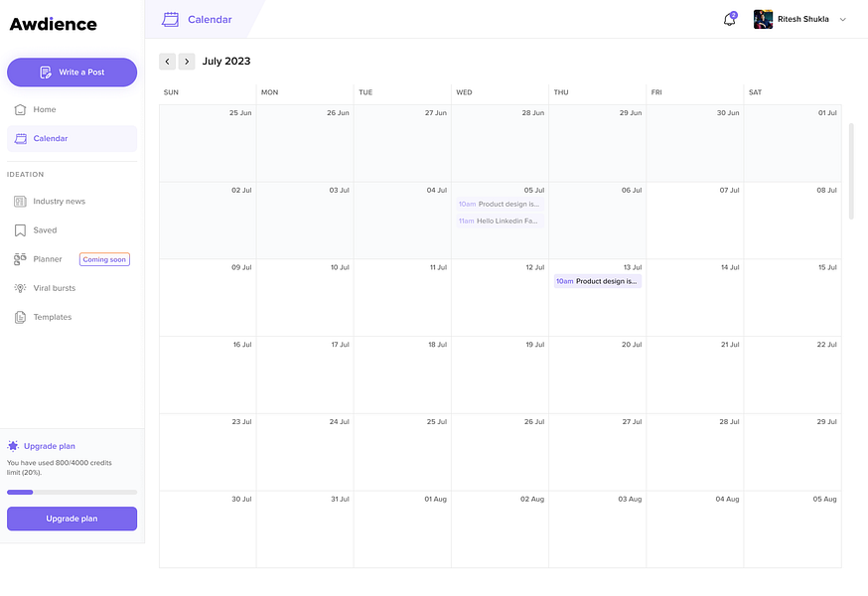
Task: Select the 12 Jul date cell
Action: 500,297
